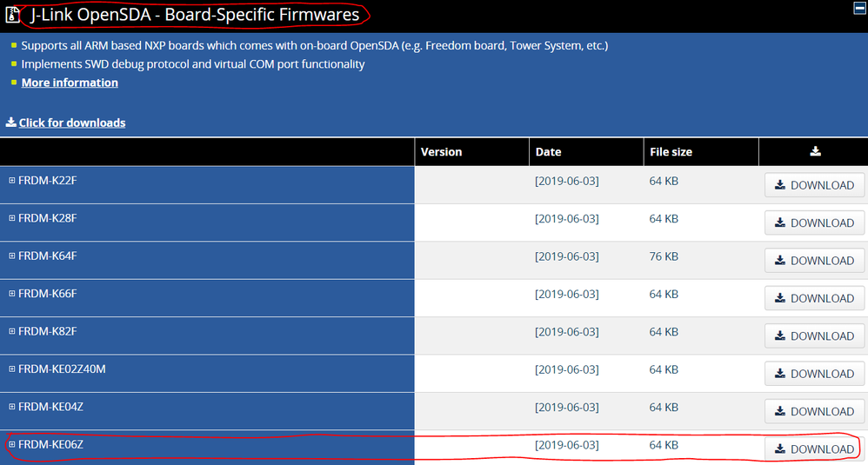This screenshot has height=465, width=868.
Task: Click the FRDM-KE06Z board name
Action: (x=51, y=444)
